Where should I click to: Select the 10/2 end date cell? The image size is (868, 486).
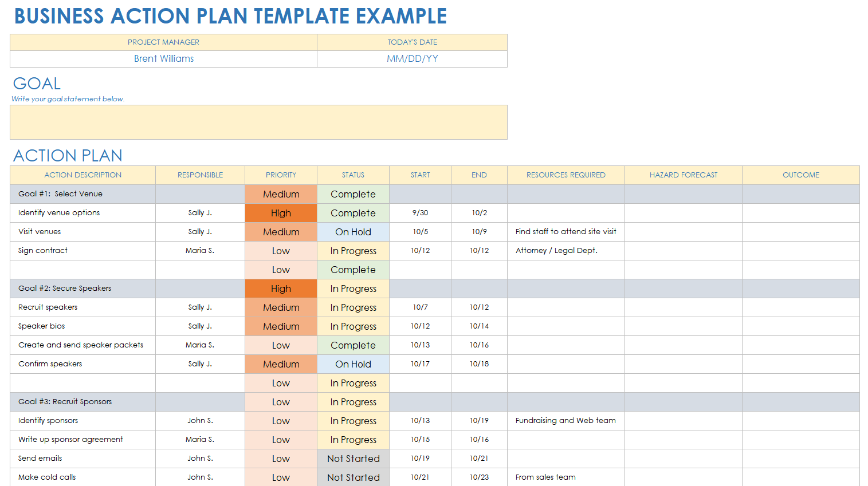point(479,213)
